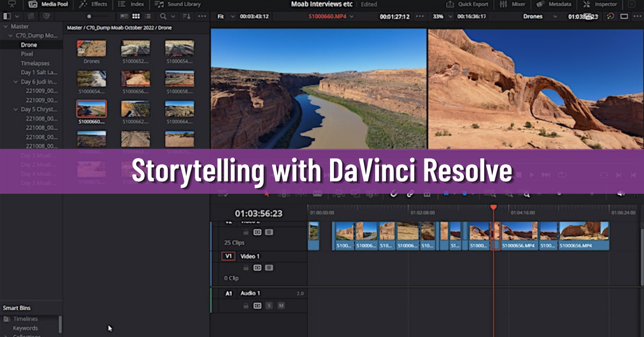The height and width of the screenshot is (337, 644).
Task: Toggle lock on Video 1 track
Action: [246, 267]
